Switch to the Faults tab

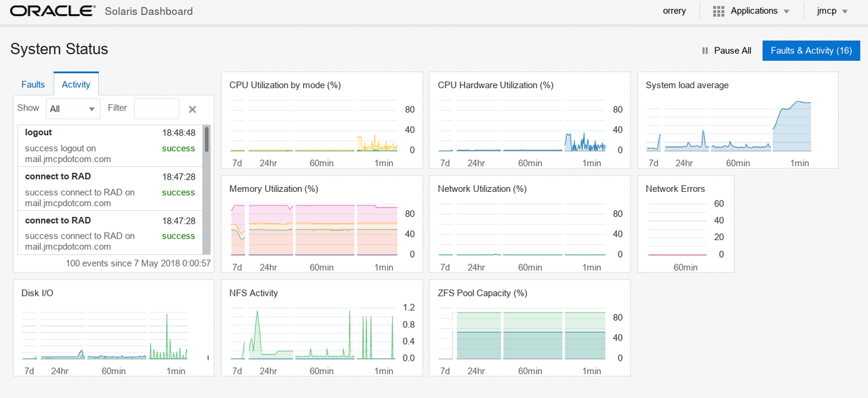coord(33,85)
